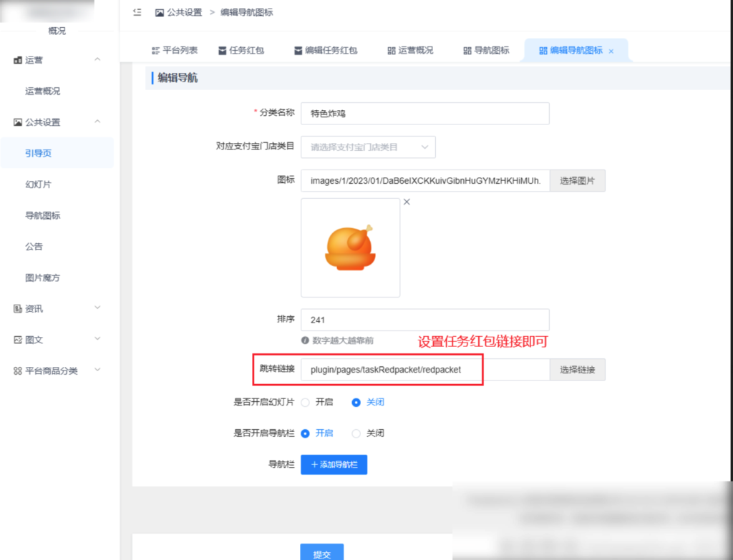Click the 提交 submit button
This screenshot has width=733, height=560.
(x=321, y=553)
